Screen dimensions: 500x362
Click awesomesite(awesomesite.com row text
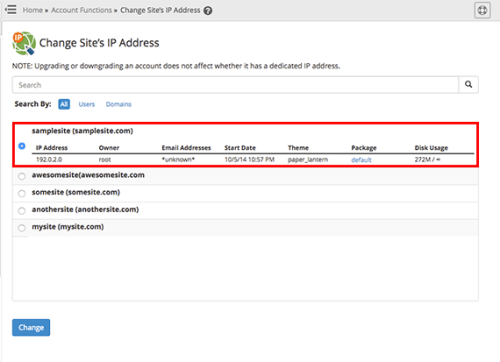88,175
